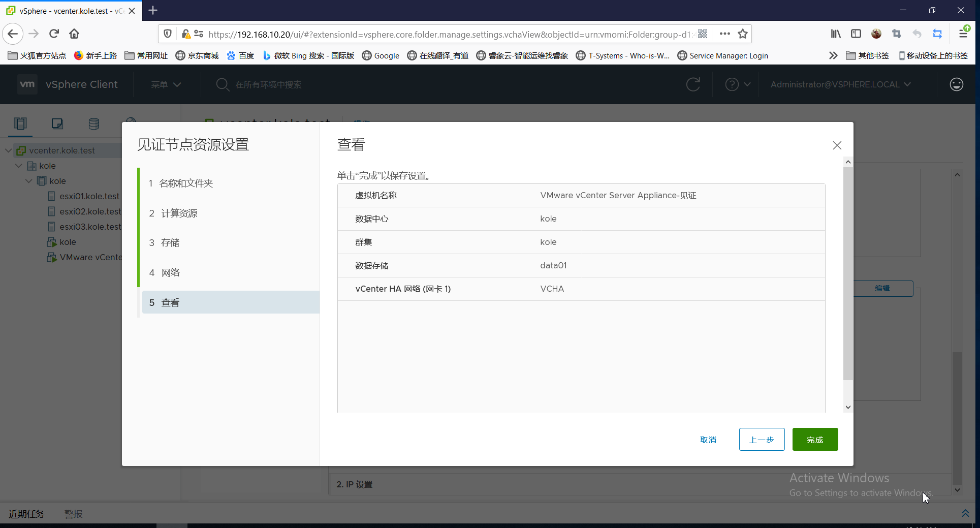Collapse the vcenter.kole.test tree node
This screenshot has width=980, height=528.
pyautogui.click(x=8, y=150)
